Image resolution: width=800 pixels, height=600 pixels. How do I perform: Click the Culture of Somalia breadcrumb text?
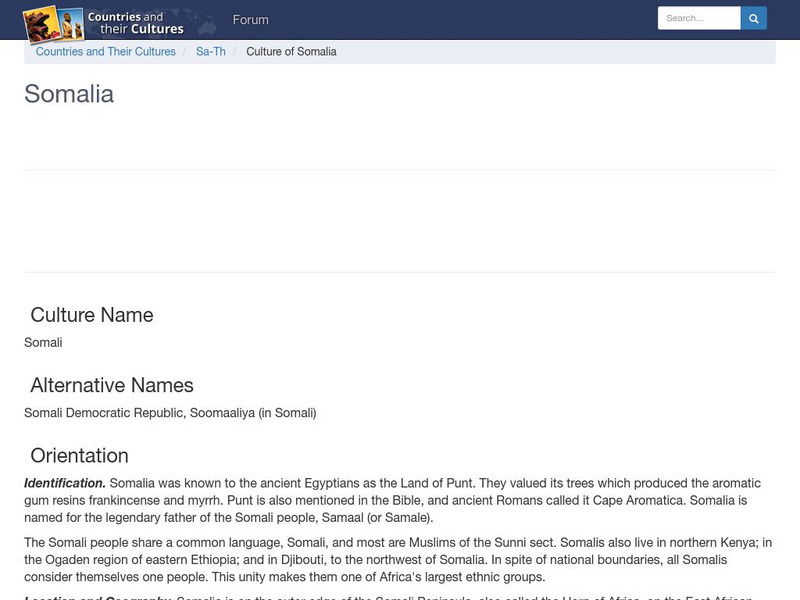click(291, 52)
